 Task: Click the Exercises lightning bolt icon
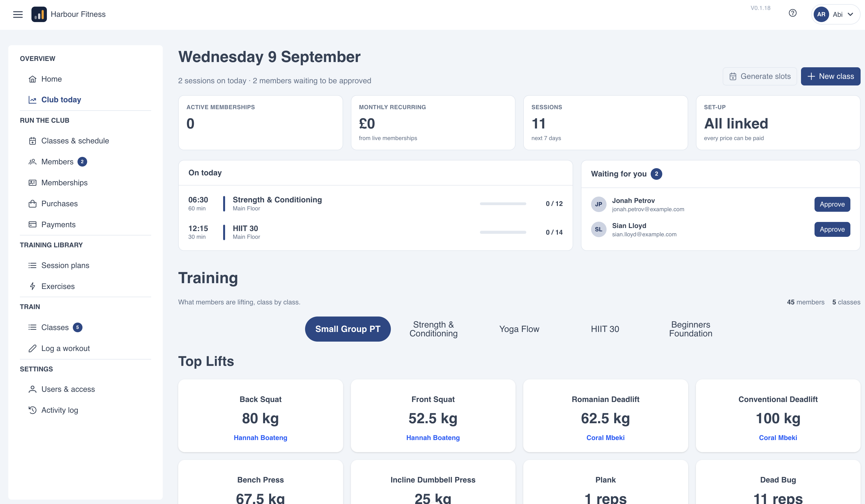(32, 286)
